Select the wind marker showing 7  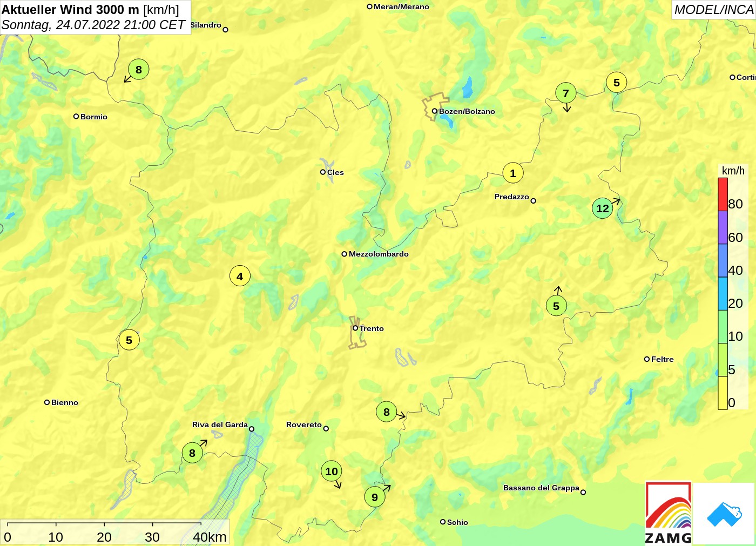(566, 93)
